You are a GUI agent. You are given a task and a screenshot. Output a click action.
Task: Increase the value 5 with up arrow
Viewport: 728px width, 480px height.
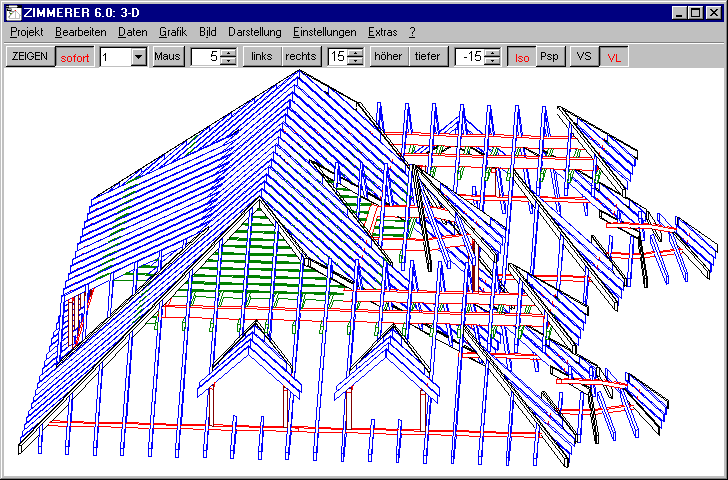(228, 52)
